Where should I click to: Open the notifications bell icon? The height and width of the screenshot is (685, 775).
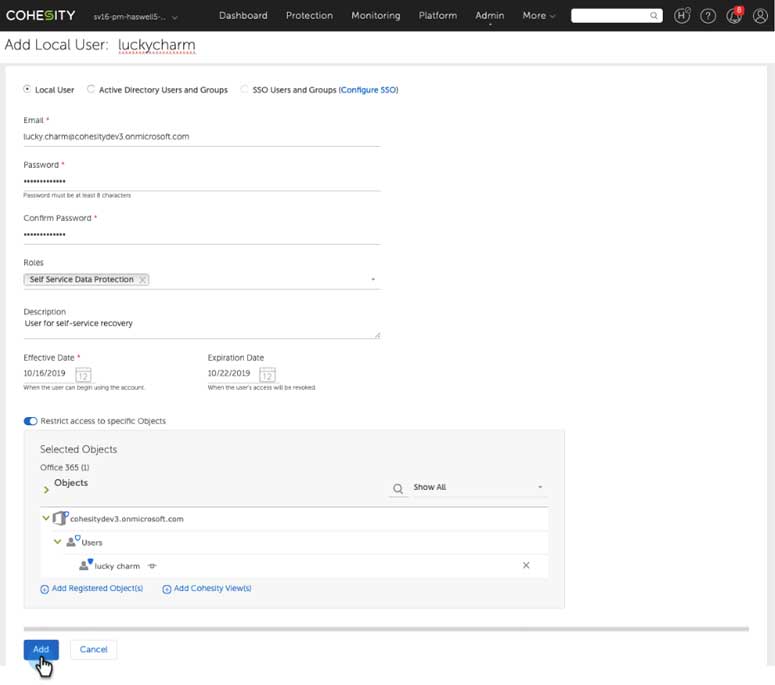pyautogui.click(x=733, y=16)
